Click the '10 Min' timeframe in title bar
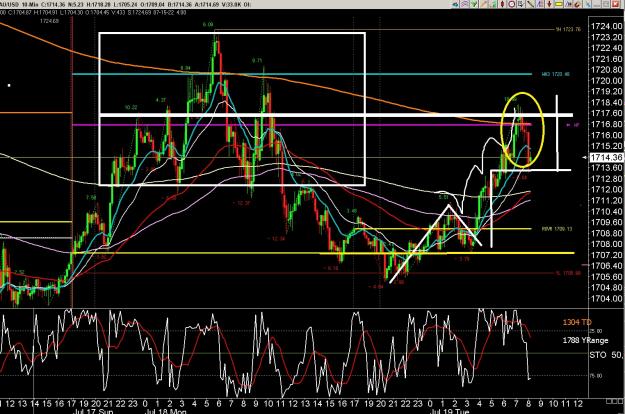 (28, 5)
